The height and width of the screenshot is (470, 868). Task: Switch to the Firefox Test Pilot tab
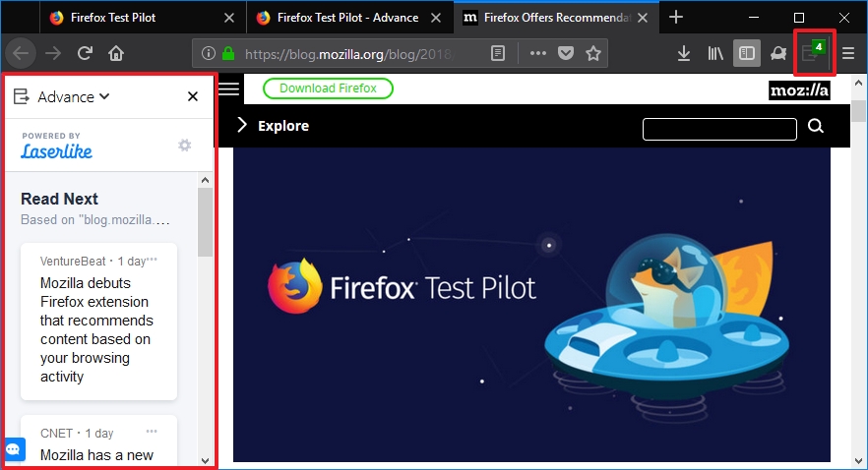143,18
